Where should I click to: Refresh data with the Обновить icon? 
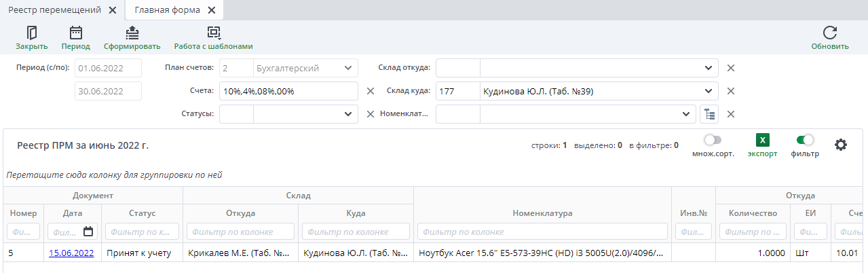tap(829, 33)
